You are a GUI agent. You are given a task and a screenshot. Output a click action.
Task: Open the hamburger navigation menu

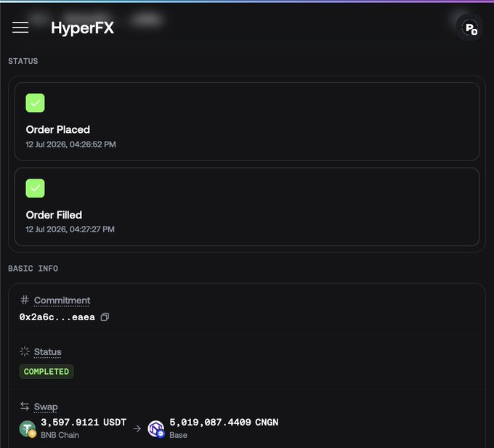(20, 28)
